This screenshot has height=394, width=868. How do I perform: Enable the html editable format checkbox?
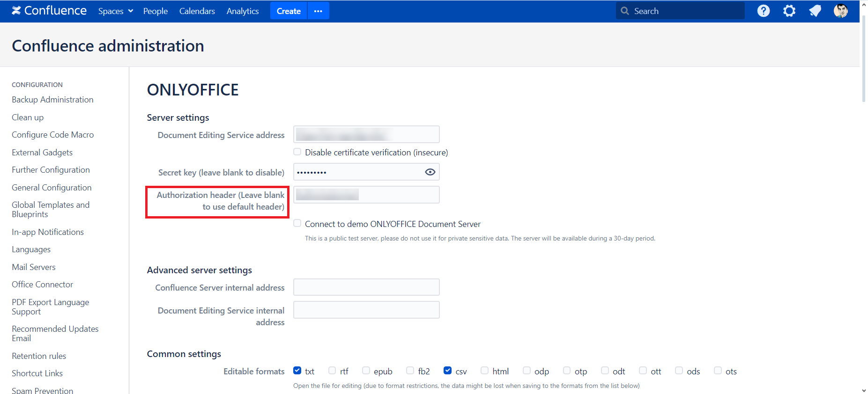(x=485, y=371)
